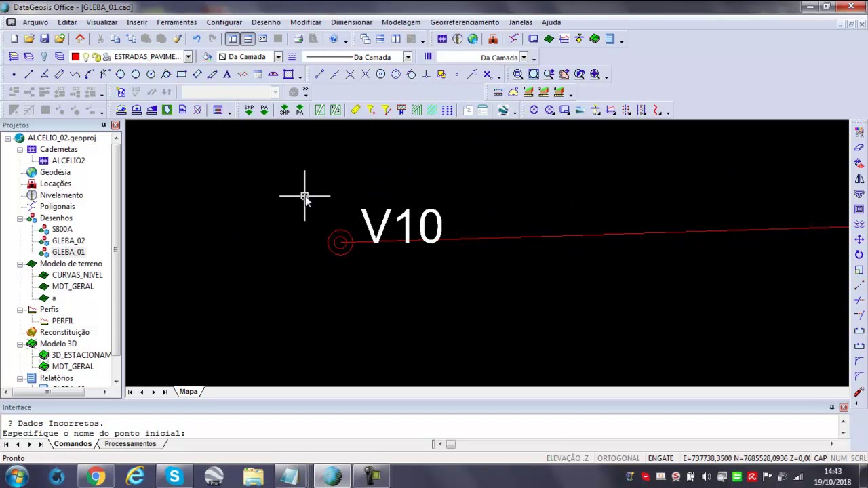This screenshot has width=868, height=488.
Task: Open the color 'Da Camada' dropdown
Action: click(278, 57)
